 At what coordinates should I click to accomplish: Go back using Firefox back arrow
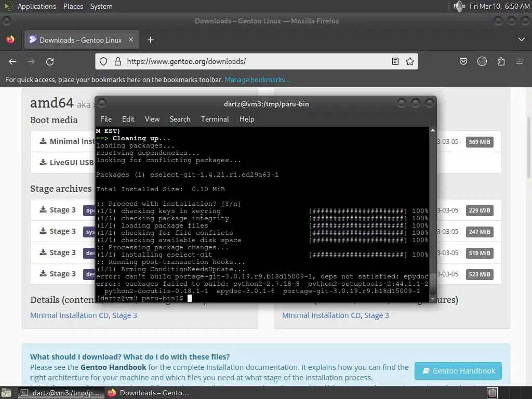pyautogui.click(x=12, y=61)
